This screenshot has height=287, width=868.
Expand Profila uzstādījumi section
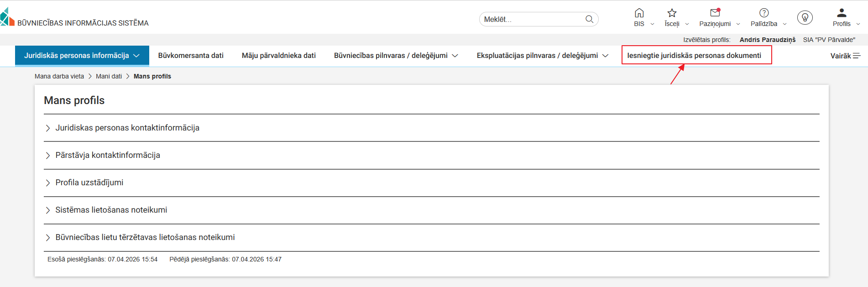[x=89, y=183]
